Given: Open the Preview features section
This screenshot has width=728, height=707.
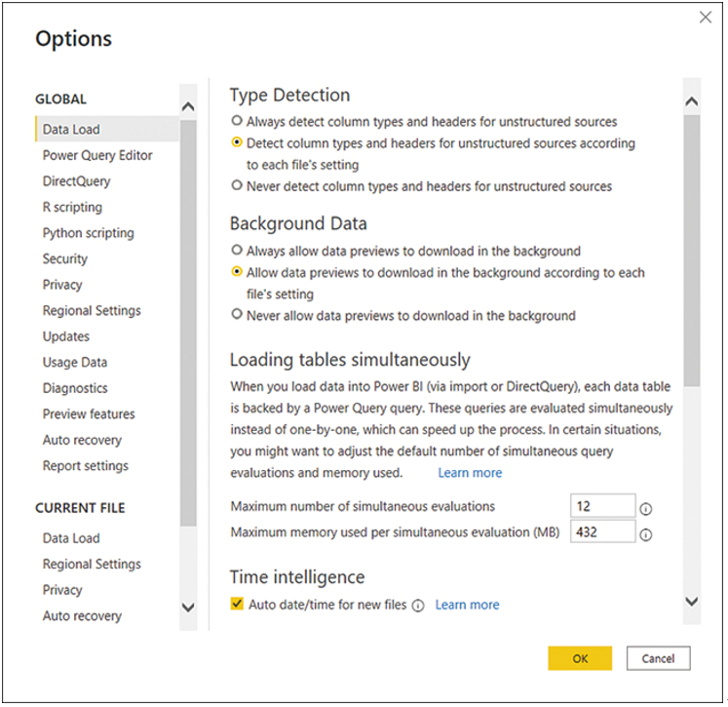Looking at the screenshot, I should (89, 413).
